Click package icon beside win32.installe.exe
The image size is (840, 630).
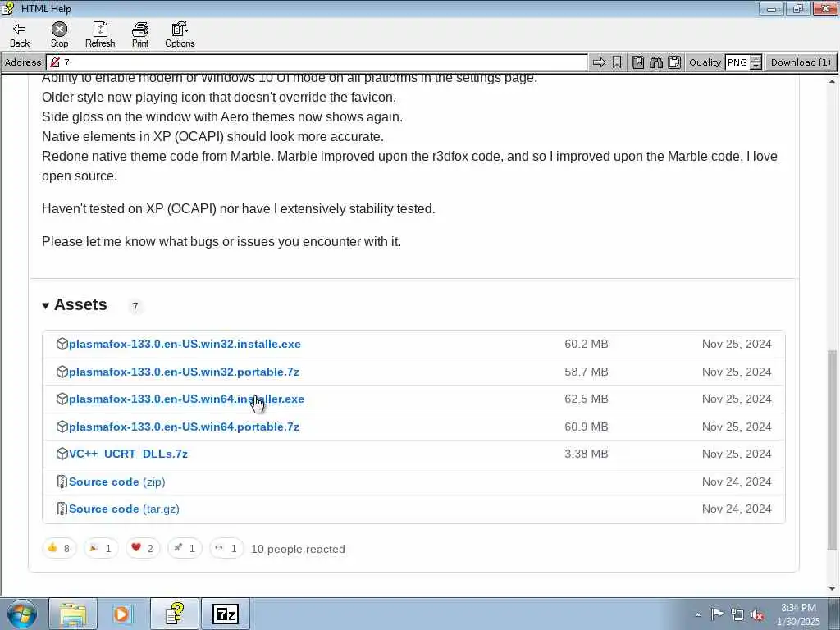62,344
